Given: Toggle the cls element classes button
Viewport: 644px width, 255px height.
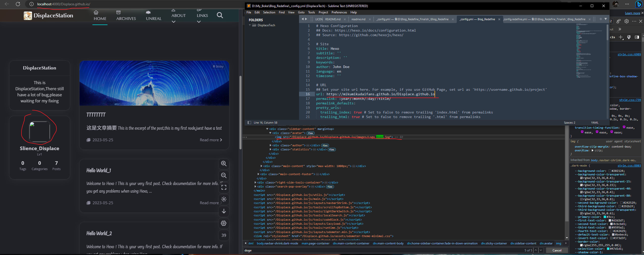Looking at the screenshot, I should coord(613,37).
